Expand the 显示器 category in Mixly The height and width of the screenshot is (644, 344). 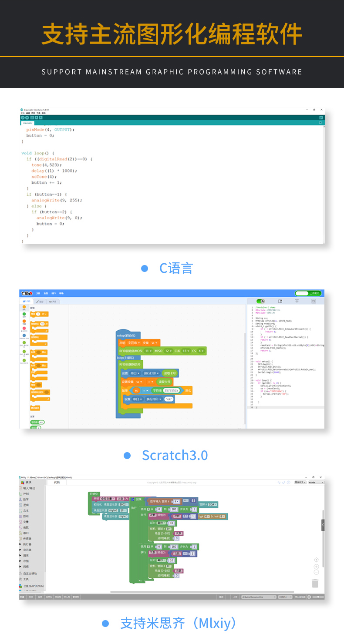[27, 550]
